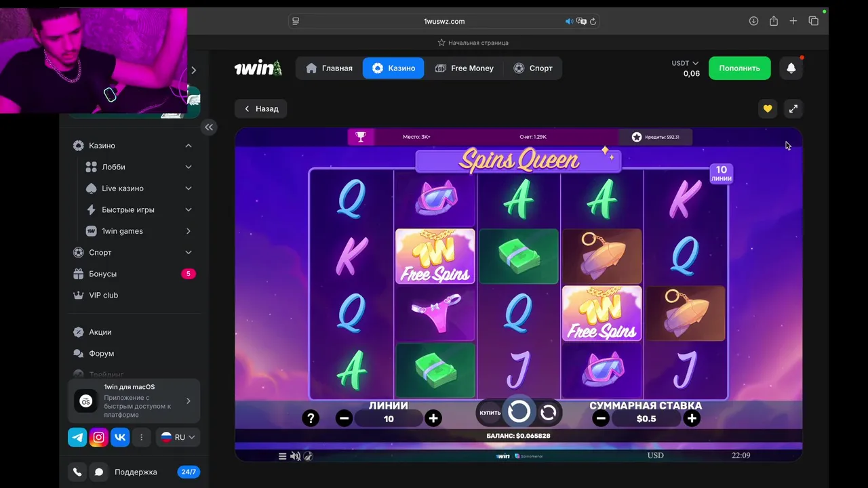This screenshot has width=868, height=488.
Task: Collapse the Казино sidebar section
Action: point(189,146)
